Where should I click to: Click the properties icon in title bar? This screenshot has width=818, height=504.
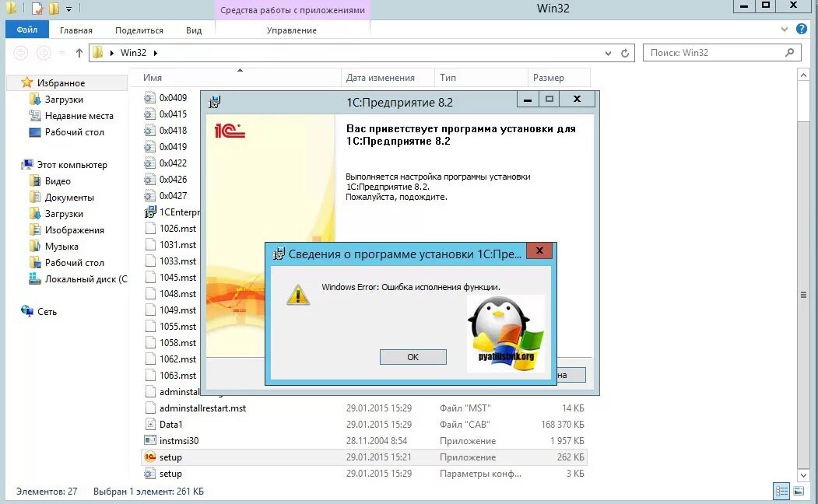37,9
